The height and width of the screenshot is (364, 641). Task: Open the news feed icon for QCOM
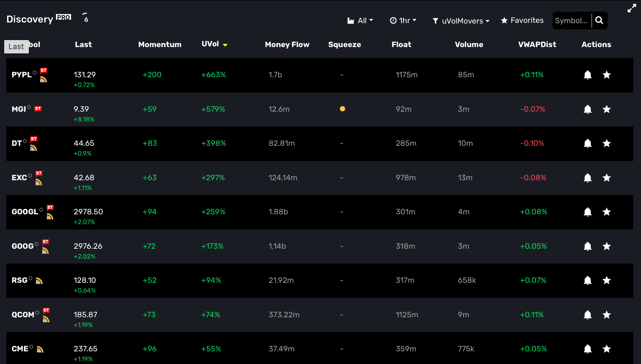[x=46, y=319]
